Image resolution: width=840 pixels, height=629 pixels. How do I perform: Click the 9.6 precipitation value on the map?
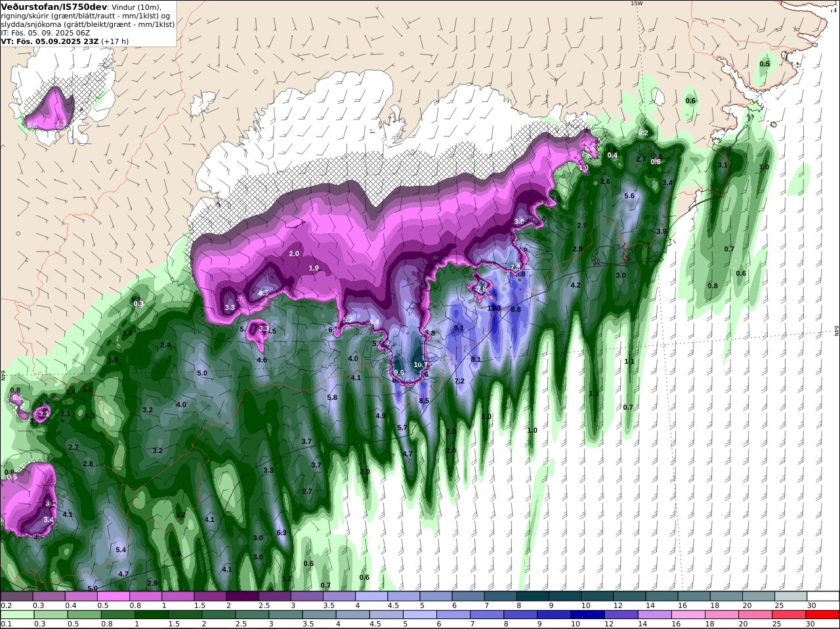[399, 372]
